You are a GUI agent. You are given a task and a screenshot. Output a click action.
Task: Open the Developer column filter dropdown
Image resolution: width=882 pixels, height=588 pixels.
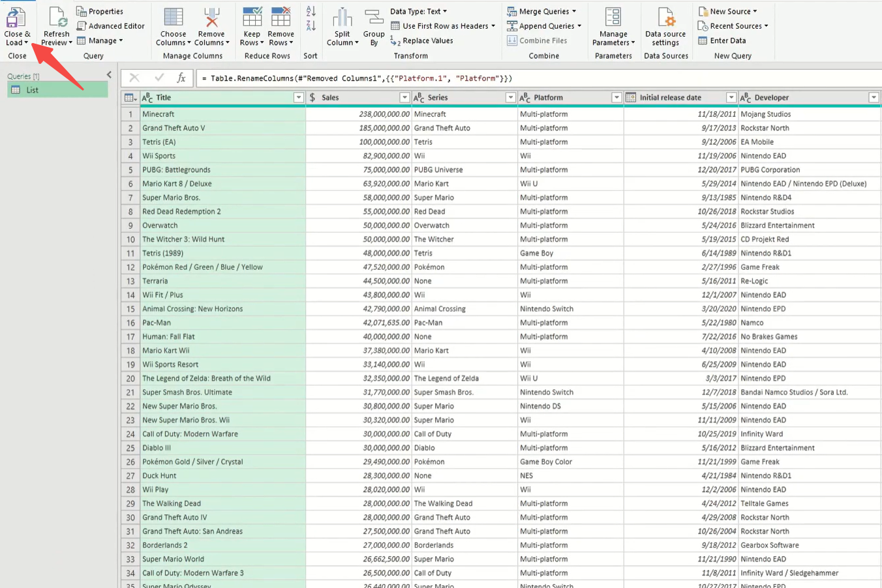874,98
